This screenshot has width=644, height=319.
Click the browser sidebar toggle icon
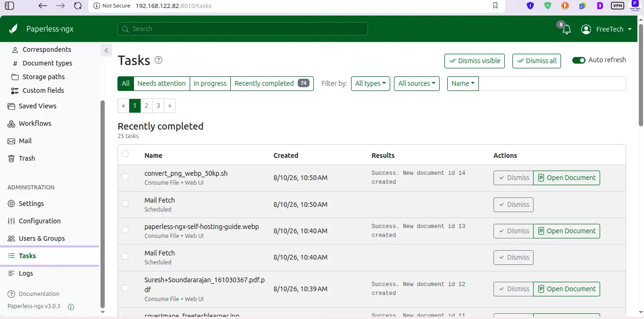(x=9, y=6)
